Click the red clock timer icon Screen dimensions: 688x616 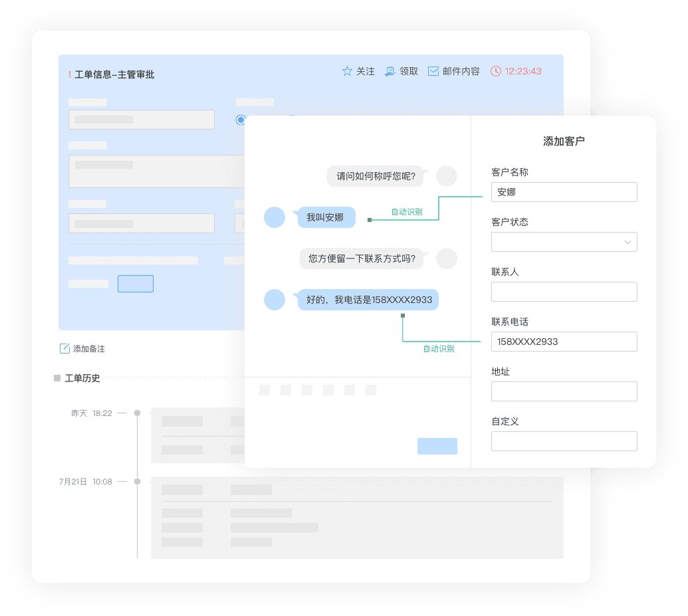point(495,71)
